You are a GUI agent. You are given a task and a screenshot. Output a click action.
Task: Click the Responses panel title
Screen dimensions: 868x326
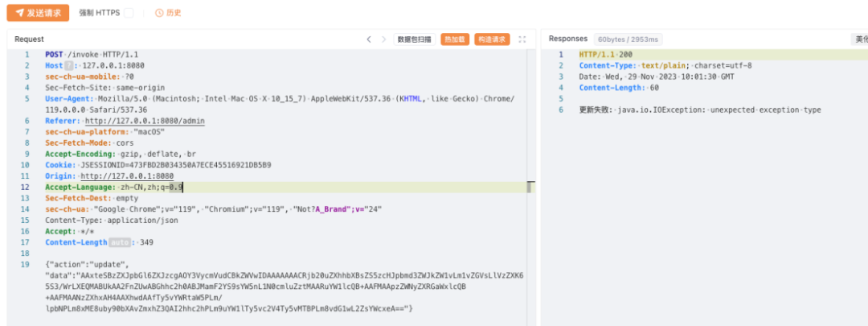[568, 39]
